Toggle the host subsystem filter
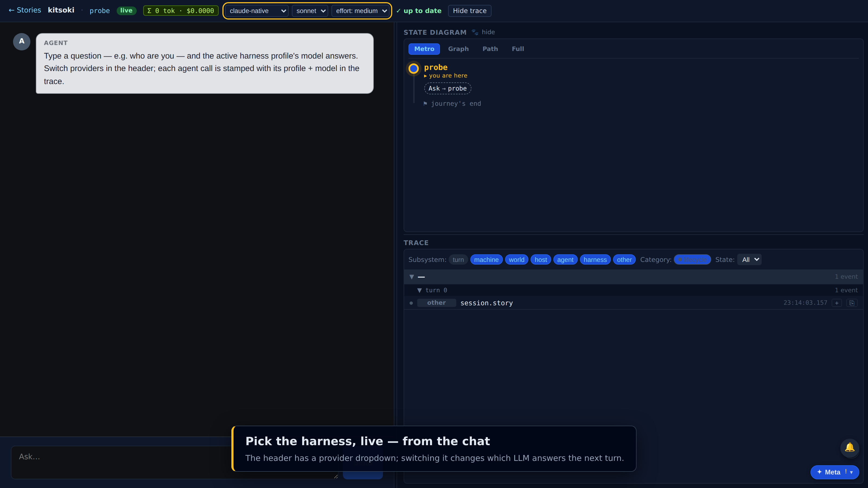The width and height of the screenshot is (868, 488). click(x=541, y=260)
